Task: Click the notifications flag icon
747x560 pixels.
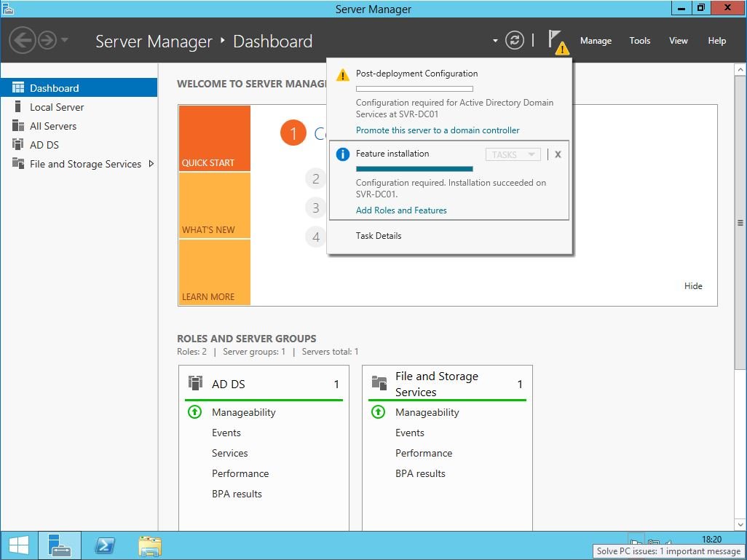Action: point(556,41)
